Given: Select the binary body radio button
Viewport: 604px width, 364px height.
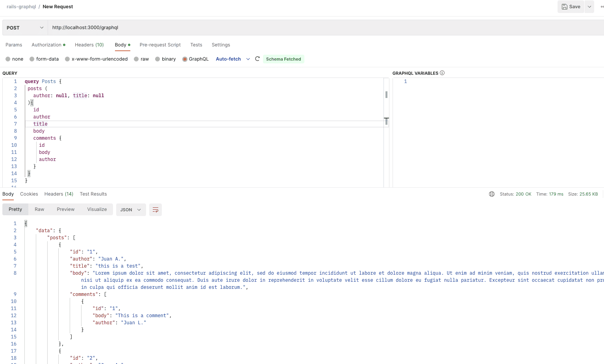Looking at the screenshot, I should pyautogui.click(x=157, y=59).
